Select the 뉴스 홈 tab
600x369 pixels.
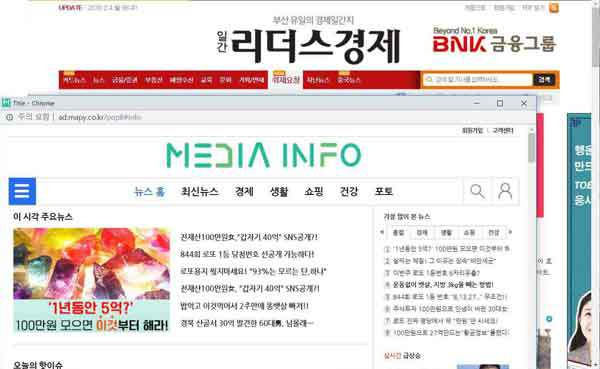pos(149,191)
